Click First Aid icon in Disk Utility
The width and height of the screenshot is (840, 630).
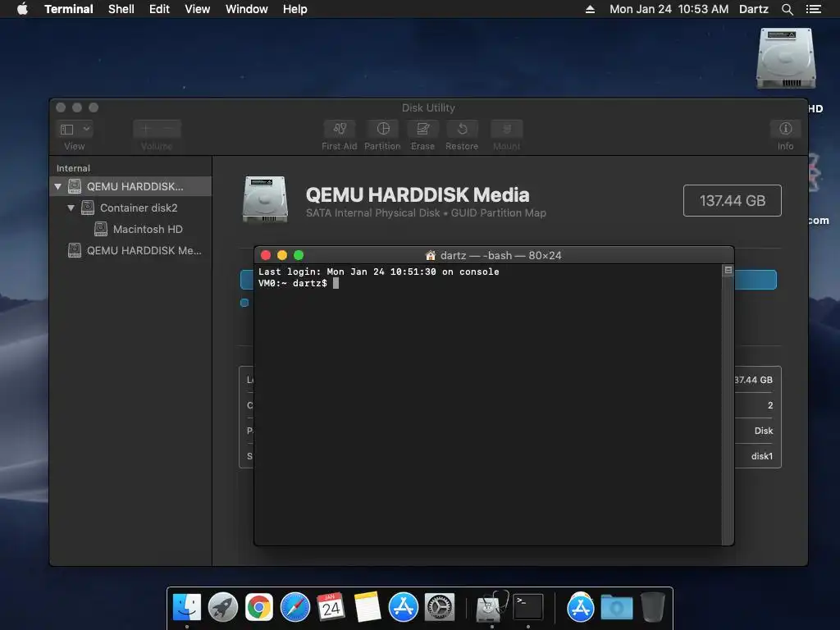click(339, 129)
